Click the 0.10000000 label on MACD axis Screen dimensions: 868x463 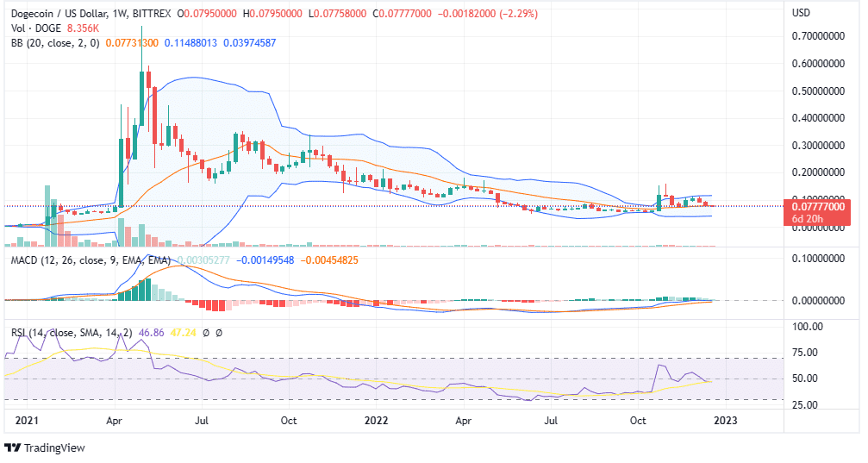click(818, 259)
